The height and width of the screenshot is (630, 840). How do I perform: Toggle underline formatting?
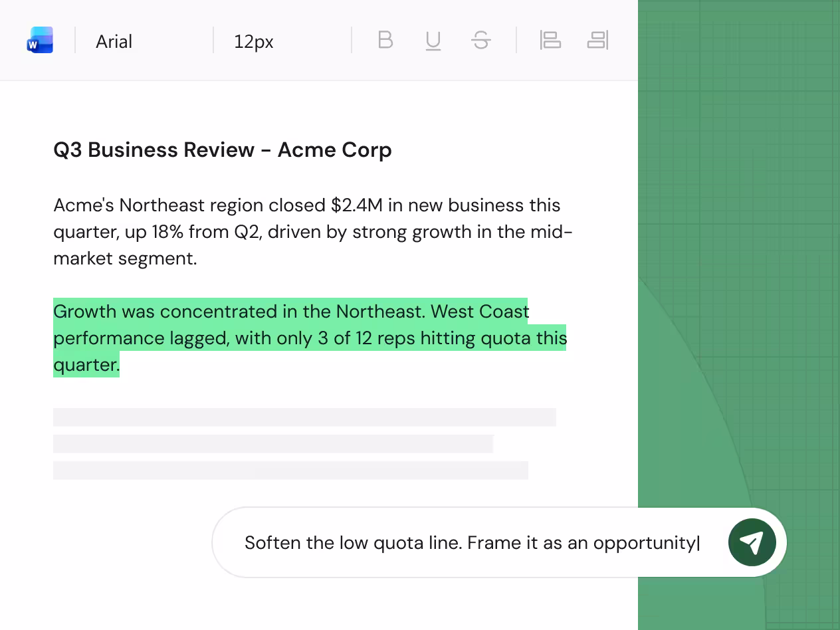pos(433,41)
